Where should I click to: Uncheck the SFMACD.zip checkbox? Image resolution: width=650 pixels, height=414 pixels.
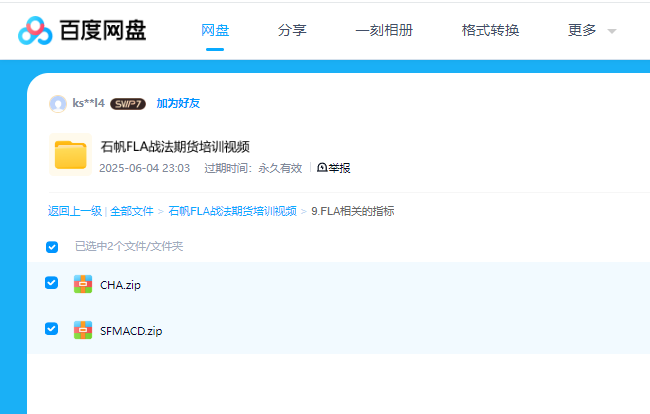click(x=52, y=329)
